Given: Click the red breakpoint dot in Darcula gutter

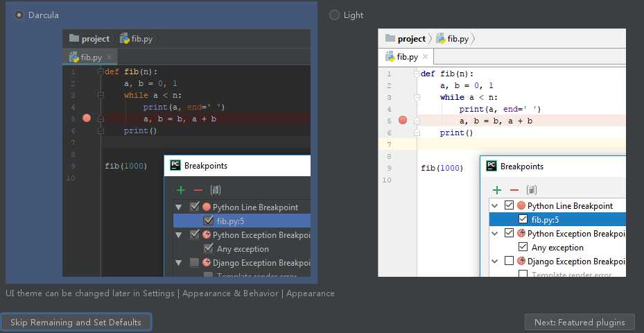Looking at the screenshot, I should (x=87, y=119).
